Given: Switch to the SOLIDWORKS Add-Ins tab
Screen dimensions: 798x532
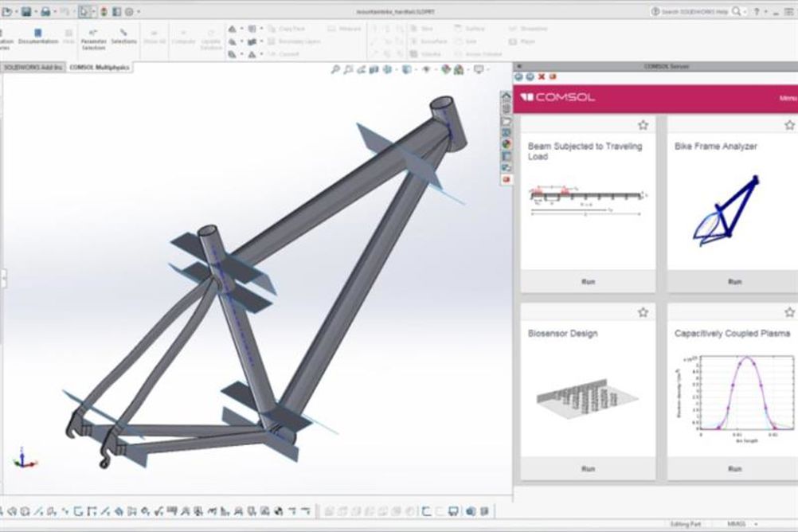Looking at the screenshot, I should (x=33, y=67).
